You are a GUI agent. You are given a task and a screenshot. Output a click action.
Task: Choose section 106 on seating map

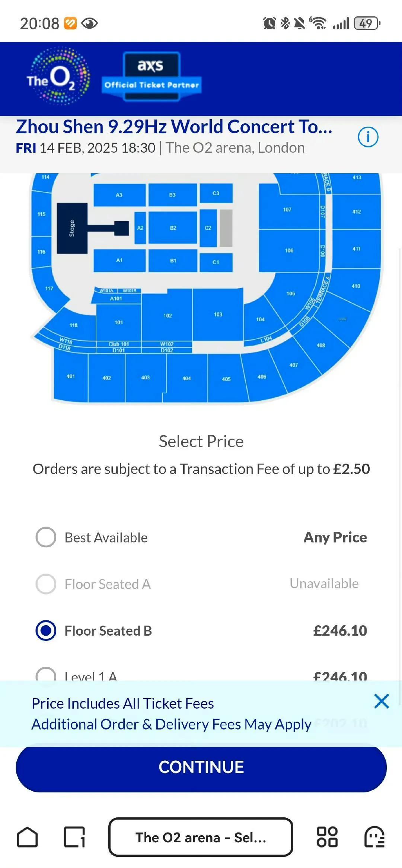point(289,251)
